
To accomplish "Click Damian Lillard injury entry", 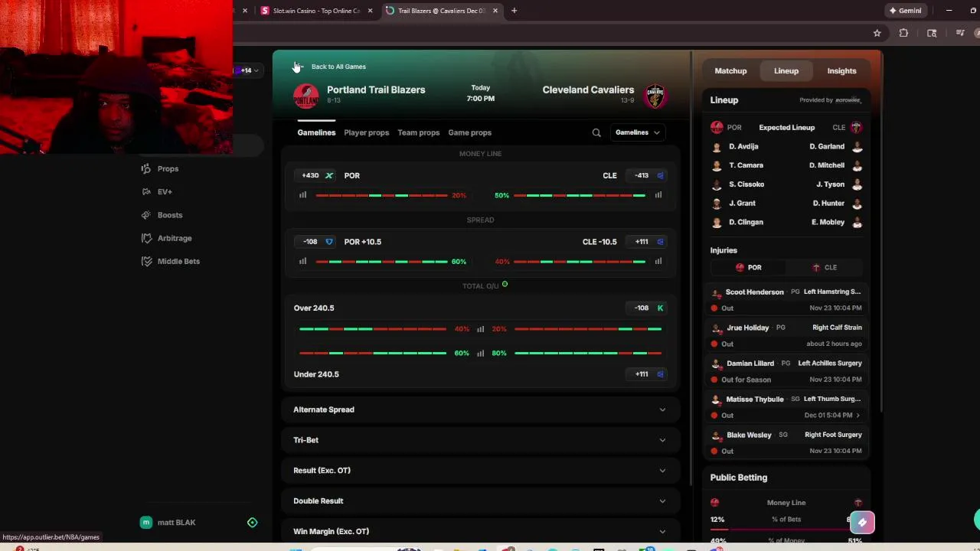I will point(786,371).
